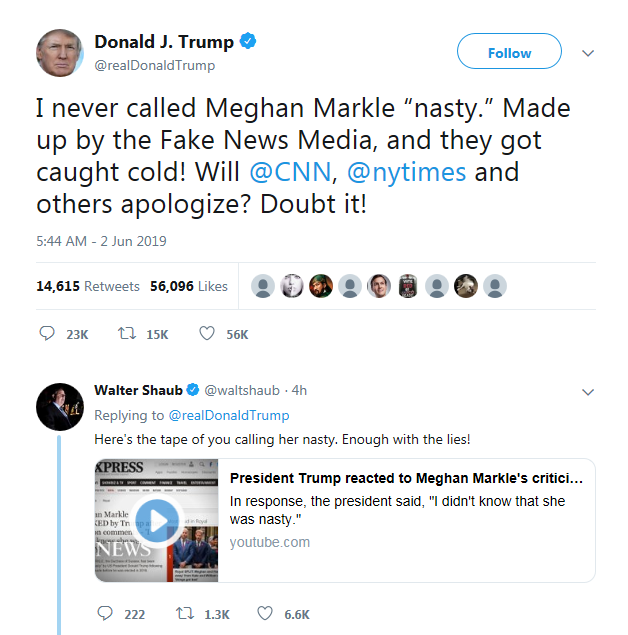628x635 pixels.
Task: Expand the options chevron on Trump's tweet
Action: (x=588, y=53)
